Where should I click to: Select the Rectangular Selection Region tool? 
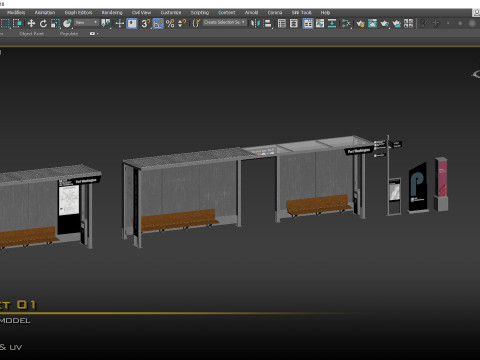coord(5,23)
